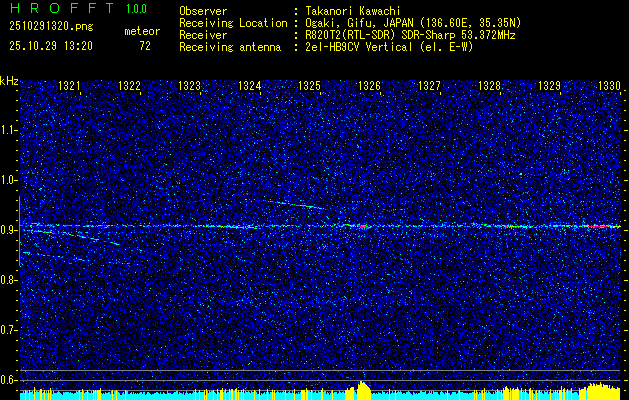This screenshot has width=629, height=400.
Task: Click the date stamp 25.10.29 13:20
Action: coord(51,46)
